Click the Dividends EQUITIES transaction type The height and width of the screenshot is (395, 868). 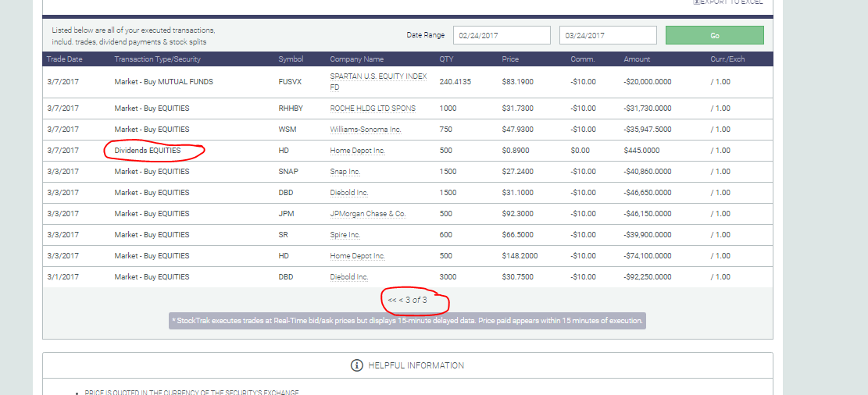[147, 151]
